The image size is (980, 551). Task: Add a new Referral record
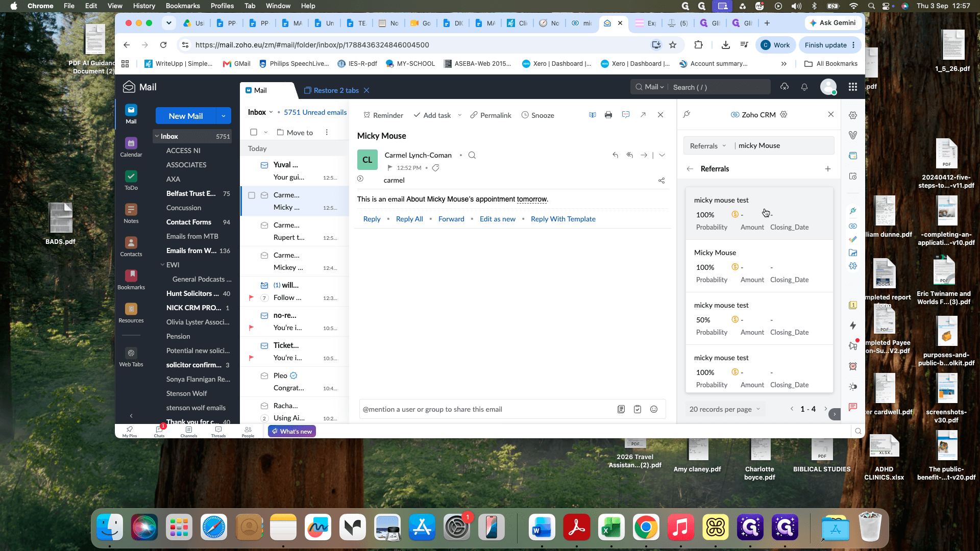827,169
